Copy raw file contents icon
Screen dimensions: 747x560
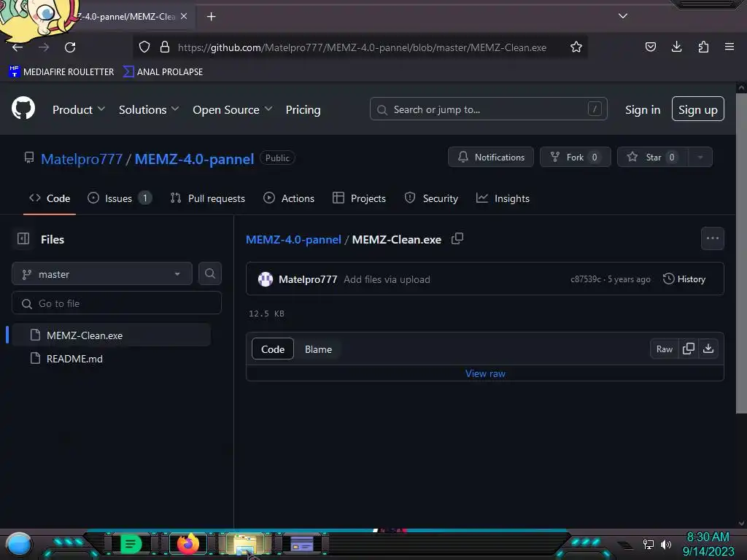coord(689,349)
